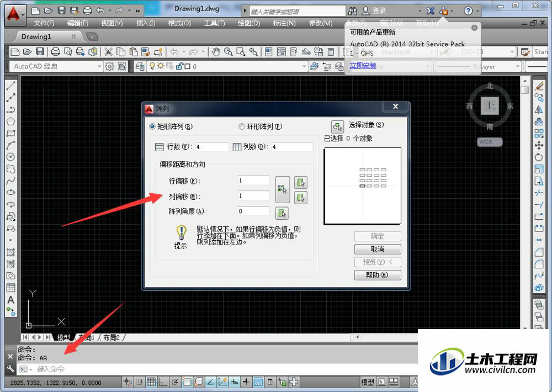Open the WCS coordinate system dropdown
This screenshot has height=392, width=552.
[x=490, y=141]
